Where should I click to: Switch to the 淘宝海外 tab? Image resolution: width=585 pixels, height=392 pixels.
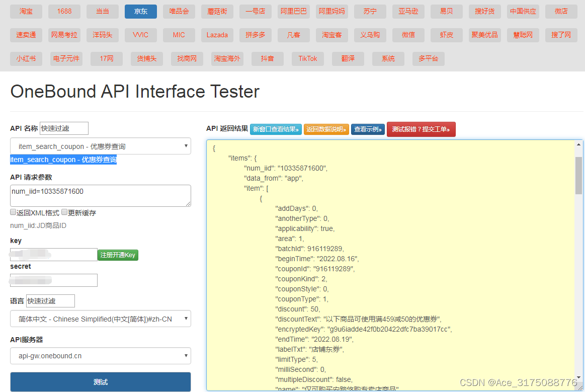(227, 58)
